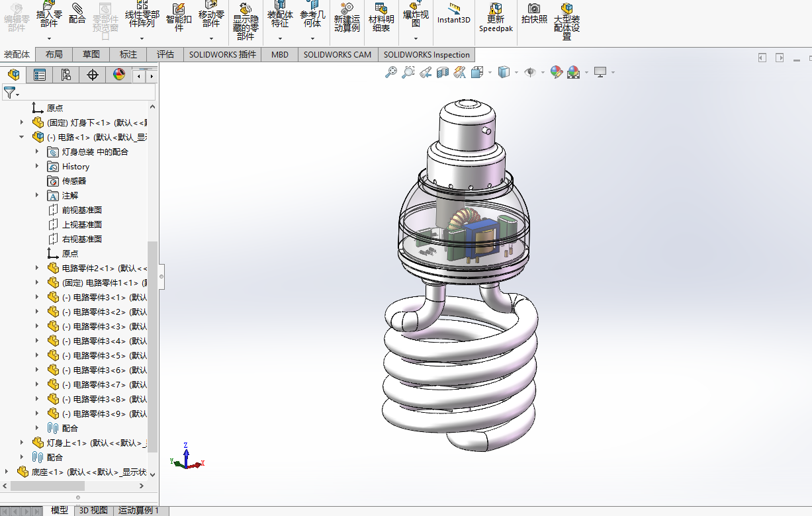The height and width of the screenshot is (516, 812).
Task: Click the Dynamic Annotation Views icon
Action: pos(460,72)
